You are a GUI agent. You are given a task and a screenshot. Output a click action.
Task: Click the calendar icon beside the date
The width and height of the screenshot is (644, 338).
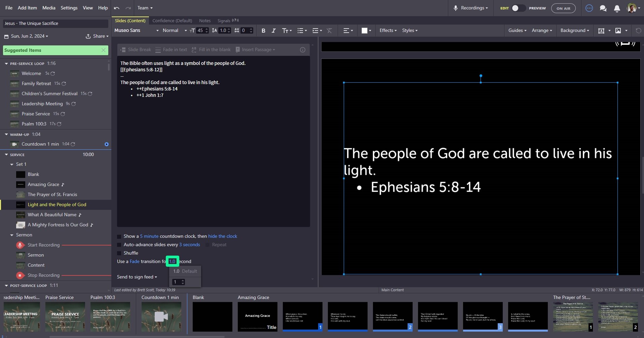click(6, 36)
